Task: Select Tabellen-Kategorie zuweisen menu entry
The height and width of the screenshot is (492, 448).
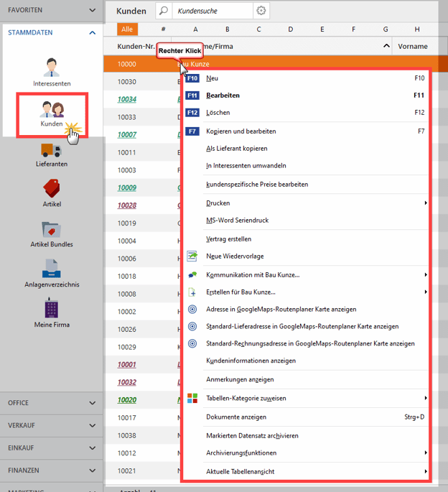Action: (x=246, y=398)
